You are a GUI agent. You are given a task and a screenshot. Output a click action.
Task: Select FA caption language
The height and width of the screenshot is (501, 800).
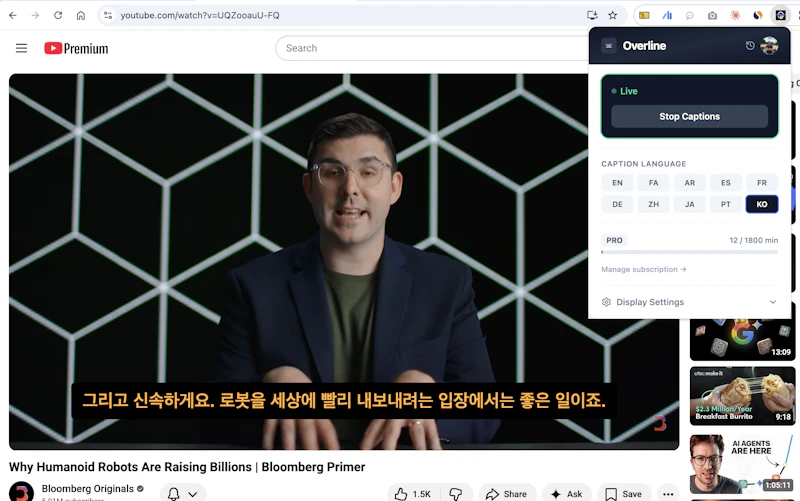[x=654, y=183]
